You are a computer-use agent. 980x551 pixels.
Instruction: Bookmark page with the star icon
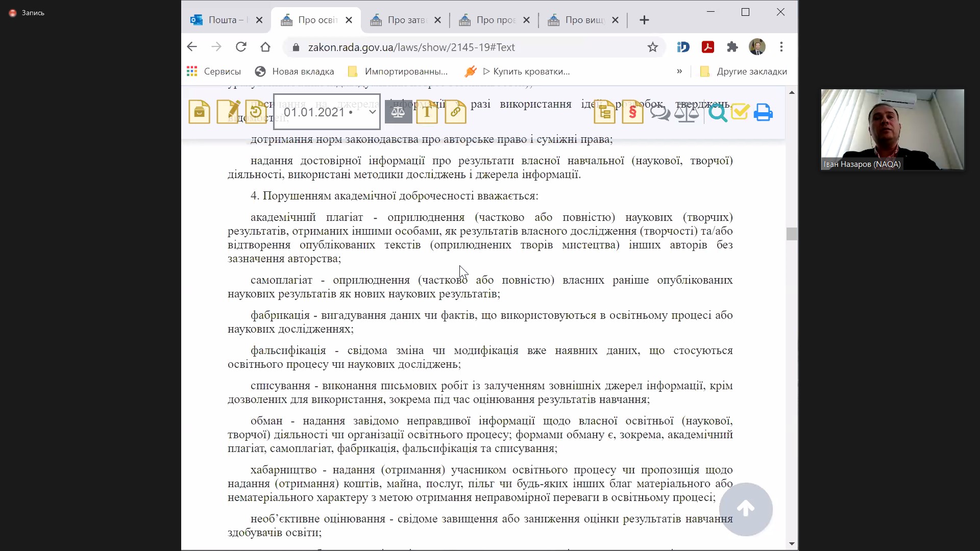[652, 47]
